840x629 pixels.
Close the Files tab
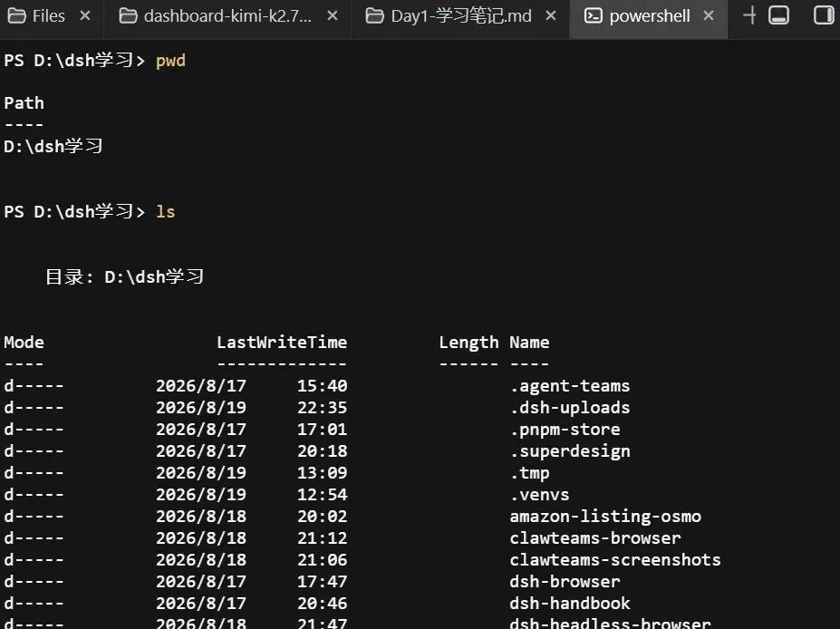[84, 16]
